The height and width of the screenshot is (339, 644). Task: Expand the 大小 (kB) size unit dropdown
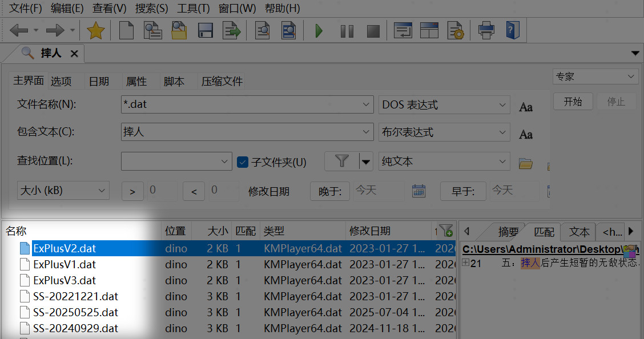click(x=102, y=191)
